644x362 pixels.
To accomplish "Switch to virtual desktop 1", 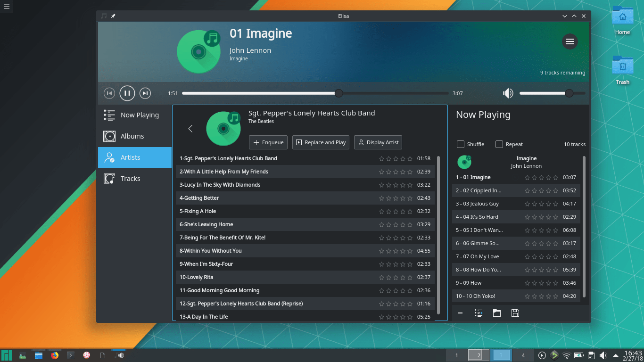I will (456, 355).
